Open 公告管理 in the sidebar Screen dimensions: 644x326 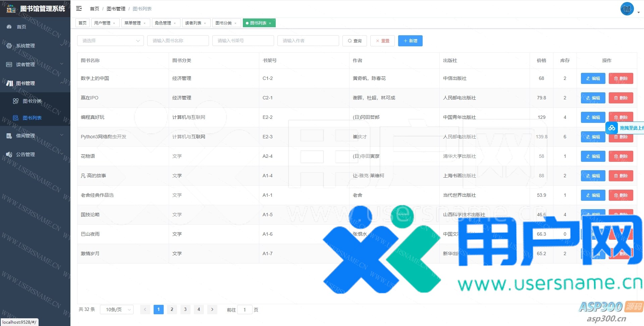tap(25, 154)
